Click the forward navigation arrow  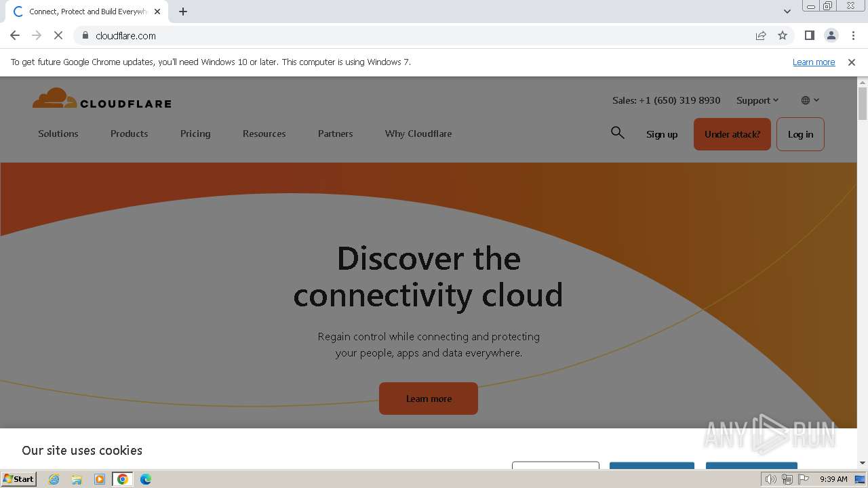click(37, 35)
